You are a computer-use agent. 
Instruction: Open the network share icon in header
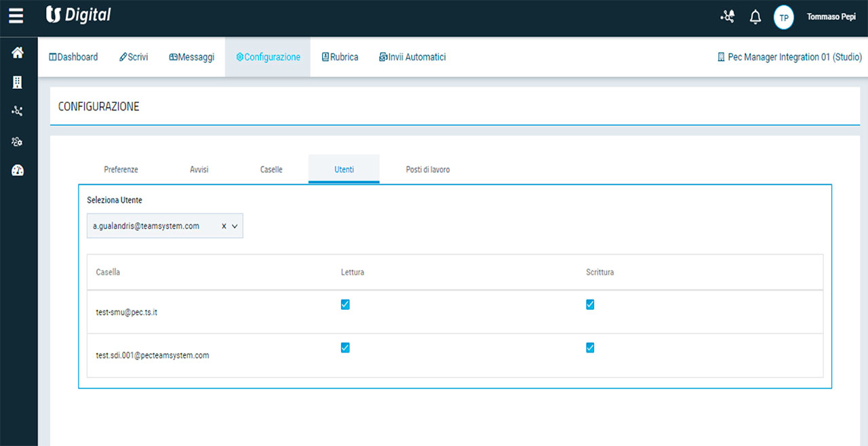tap(728, 17)
